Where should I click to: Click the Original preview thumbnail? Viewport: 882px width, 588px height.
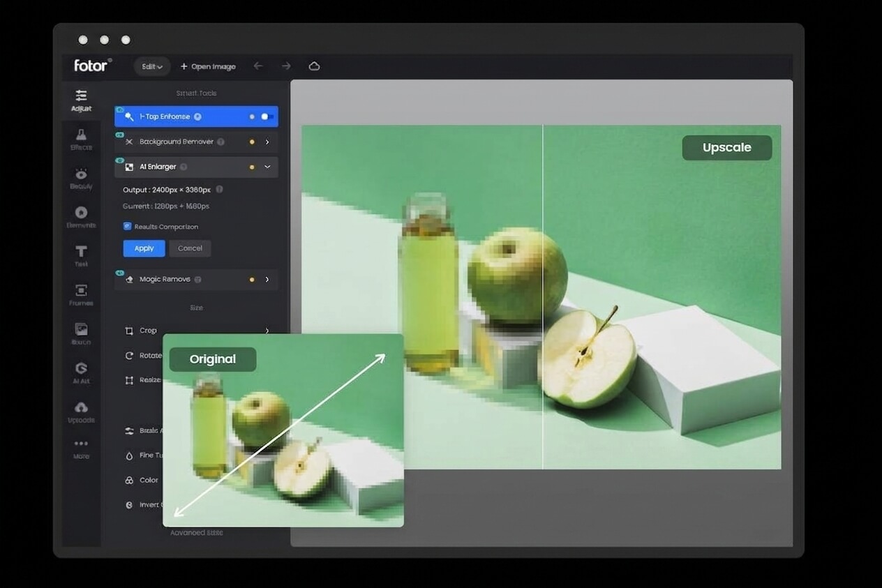283,430
